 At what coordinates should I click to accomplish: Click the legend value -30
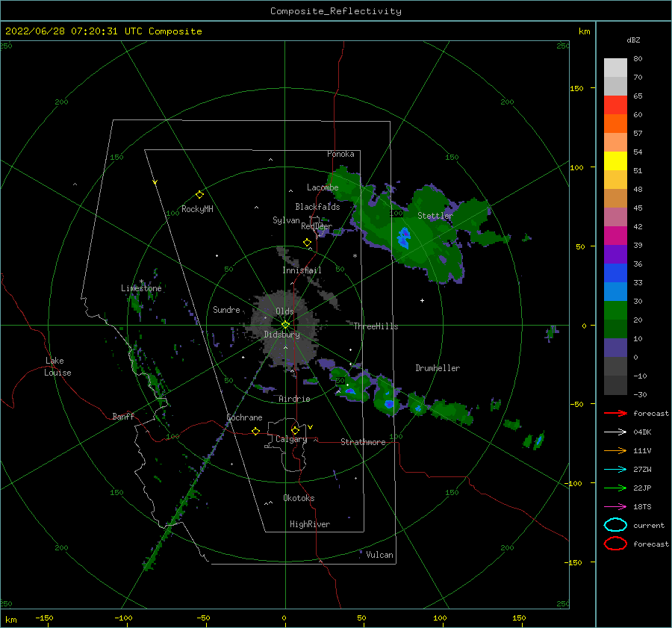(640, 395)
